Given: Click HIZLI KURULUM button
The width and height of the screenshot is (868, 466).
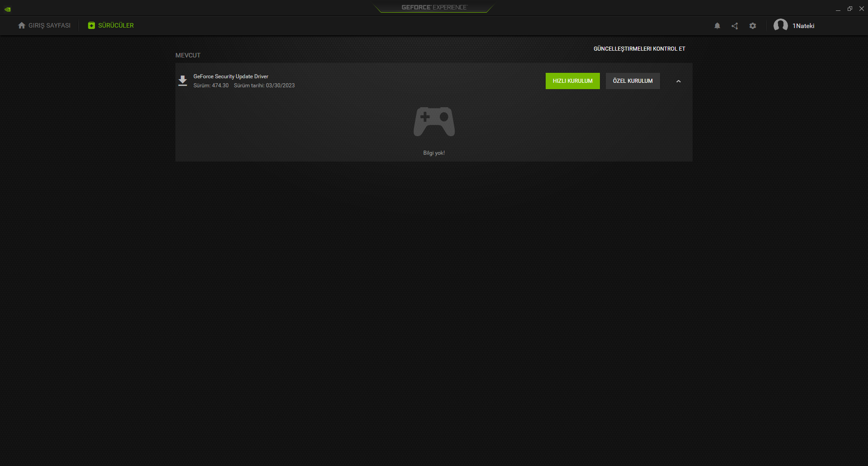Looking at the screenshot, I should 572,81.
